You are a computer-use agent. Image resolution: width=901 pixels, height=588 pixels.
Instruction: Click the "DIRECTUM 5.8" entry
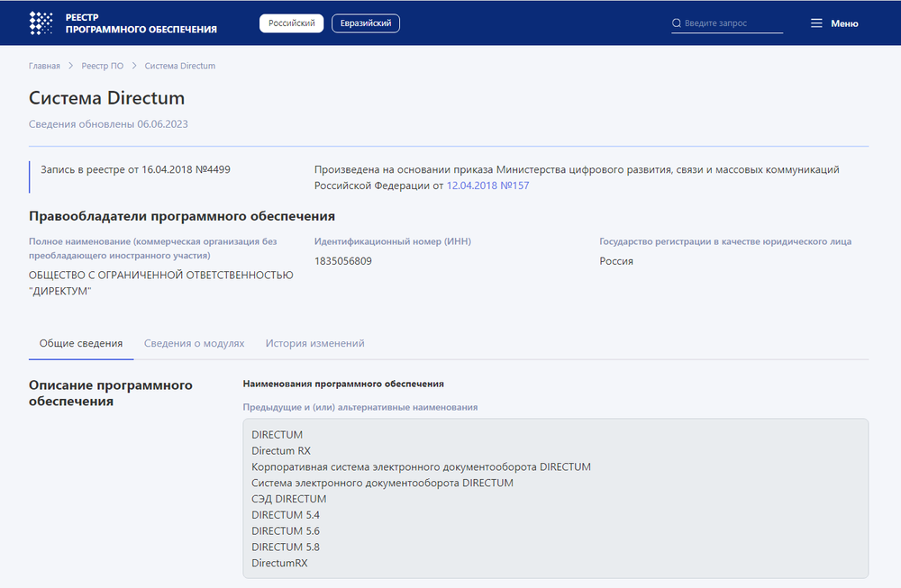(286, 547)
